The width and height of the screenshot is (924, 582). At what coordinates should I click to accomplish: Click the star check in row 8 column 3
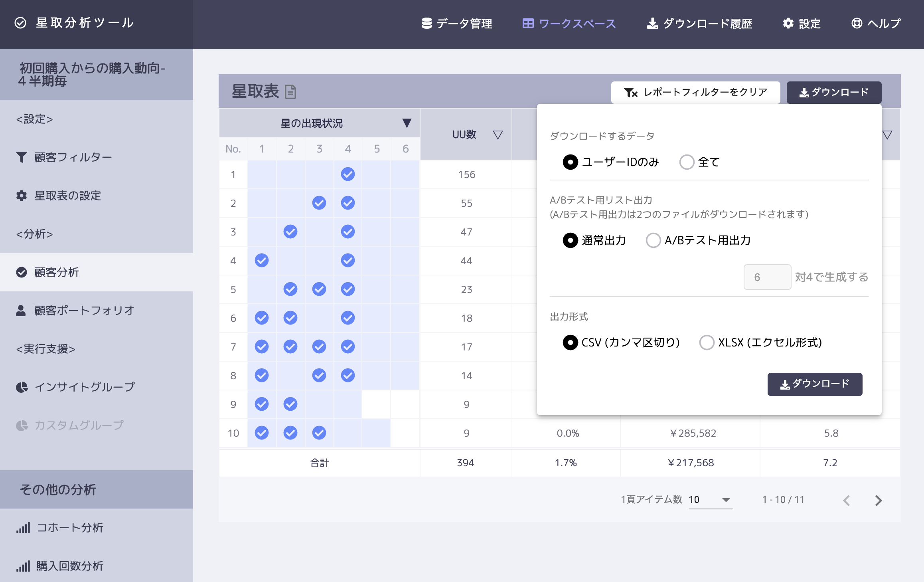319,376
